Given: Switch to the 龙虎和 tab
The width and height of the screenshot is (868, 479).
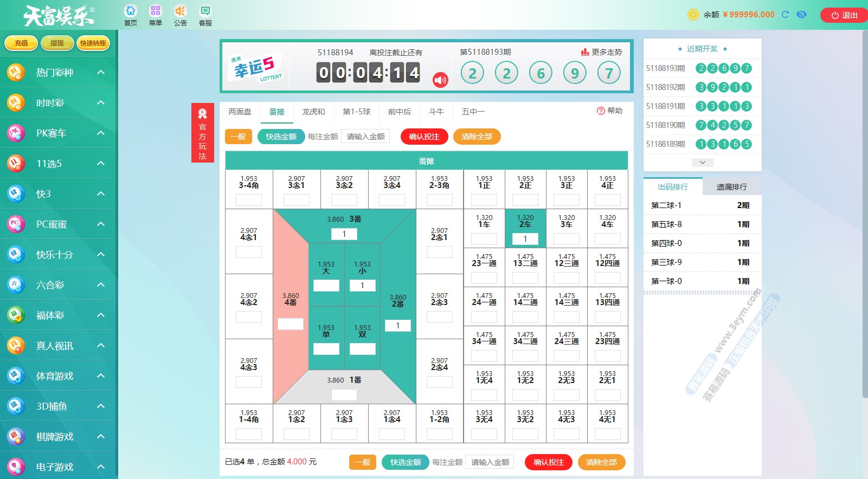Looking at the screenshot, I should pyautogui.click(x=313, y=112).
